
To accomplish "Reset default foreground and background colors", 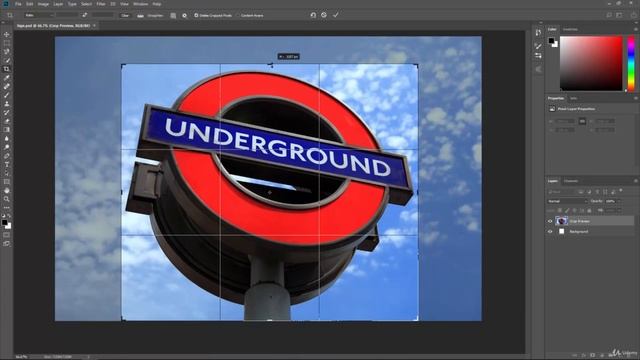I will pyautogui.click(x=3, y=216).
